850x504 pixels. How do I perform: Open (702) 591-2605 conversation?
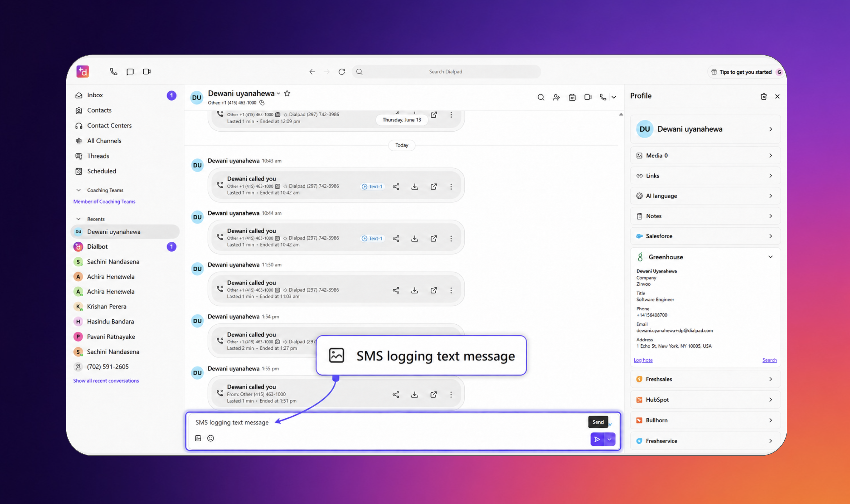(x=125, y=367)
